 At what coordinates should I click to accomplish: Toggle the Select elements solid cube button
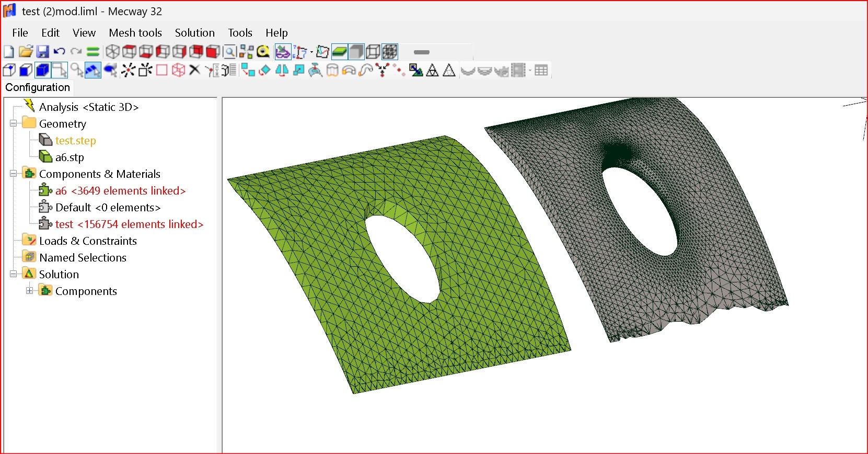click(43, 70)
